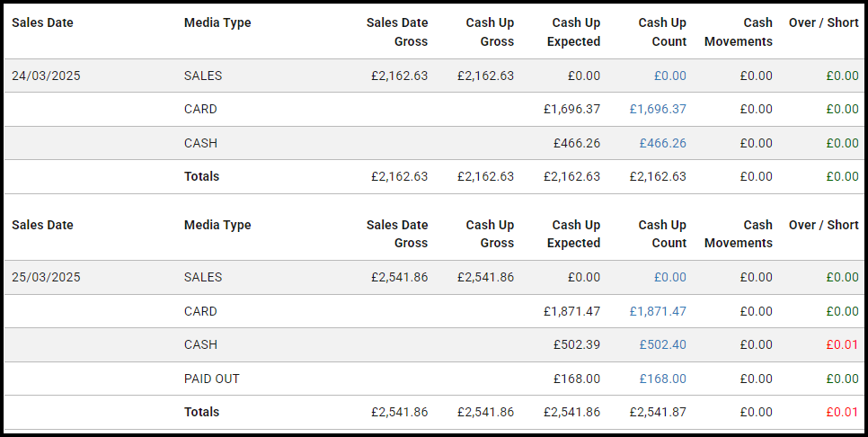Click the £2,541.87 Totals cash up count
This screenshot has width=868, height=437.
[658, 412]
